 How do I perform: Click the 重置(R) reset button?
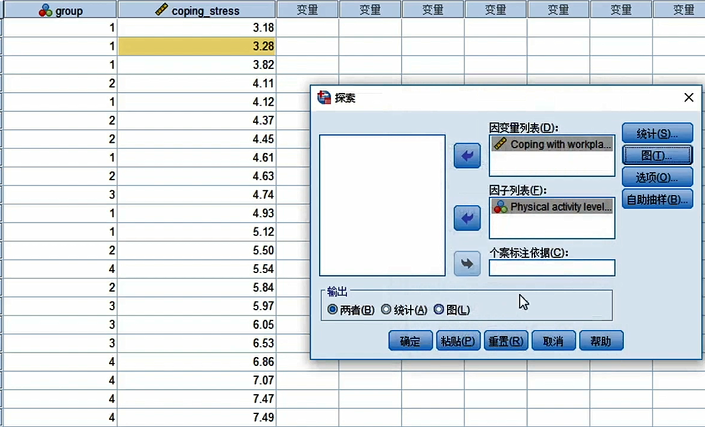(506, 341)
